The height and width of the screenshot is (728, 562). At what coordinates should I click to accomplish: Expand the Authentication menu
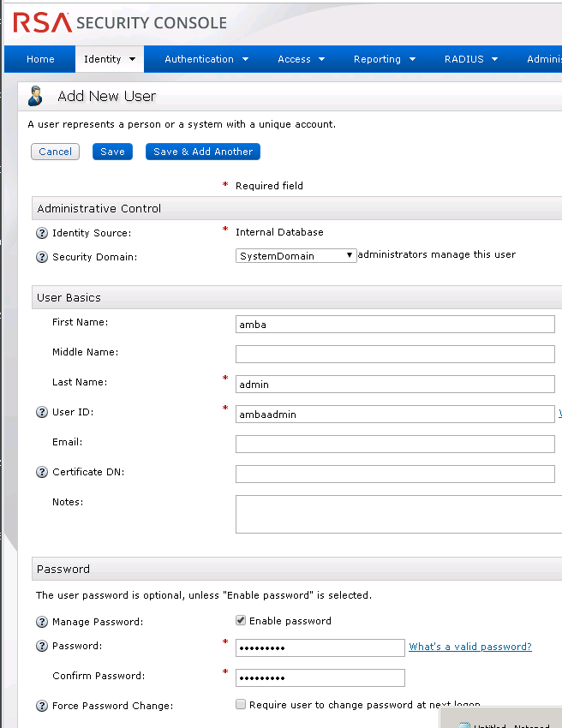click(x=206, y=59)
